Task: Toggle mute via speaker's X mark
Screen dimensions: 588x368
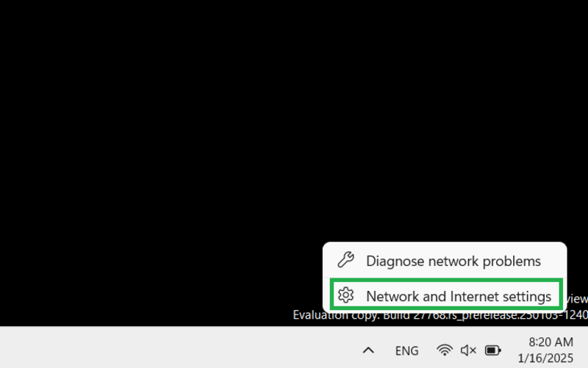Action: click(473, 351)
